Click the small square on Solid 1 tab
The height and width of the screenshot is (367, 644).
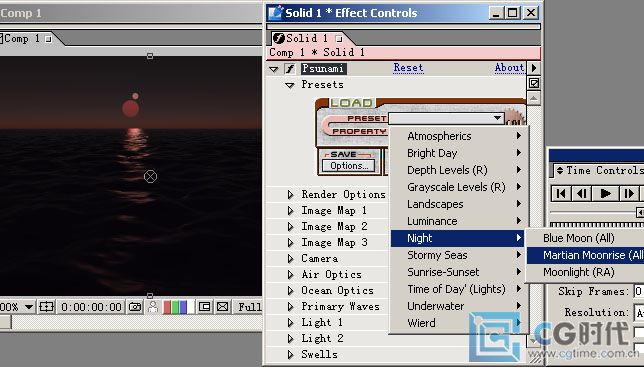click(339, 39)
